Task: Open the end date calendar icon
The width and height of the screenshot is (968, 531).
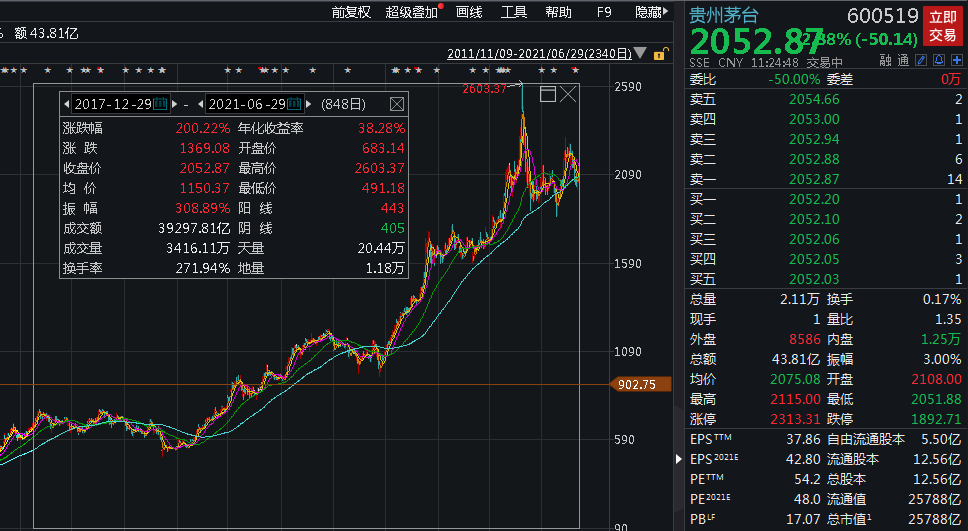Action: pyautogui.click(x=294, y=104)
